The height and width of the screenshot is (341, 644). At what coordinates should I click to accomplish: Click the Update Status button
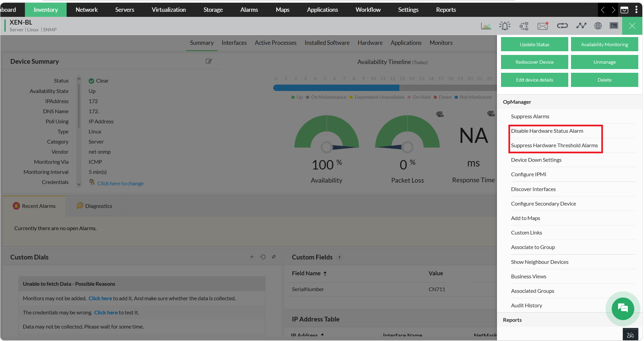click(x=534, y=44)
